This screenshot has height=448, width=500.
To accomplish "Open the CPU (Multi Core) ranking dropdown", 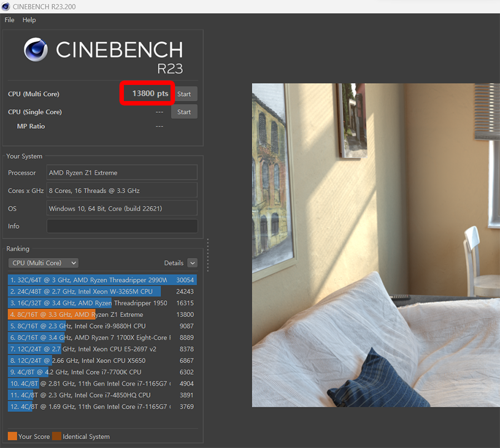I will coord(43,263).
